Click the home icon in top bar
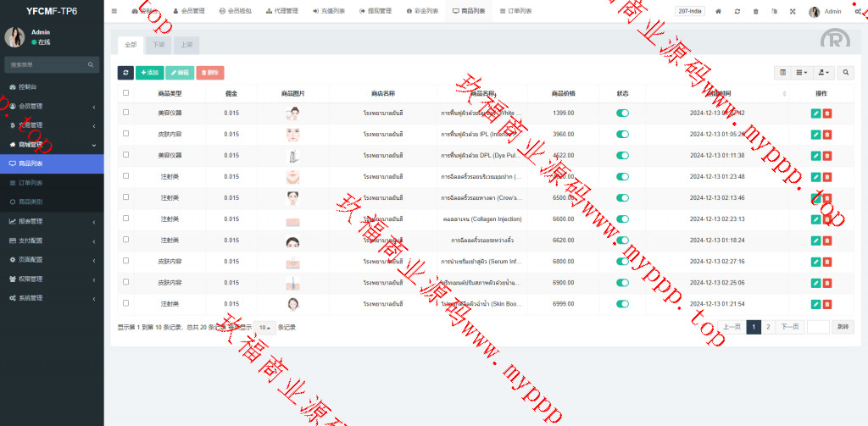 point(718,12)
